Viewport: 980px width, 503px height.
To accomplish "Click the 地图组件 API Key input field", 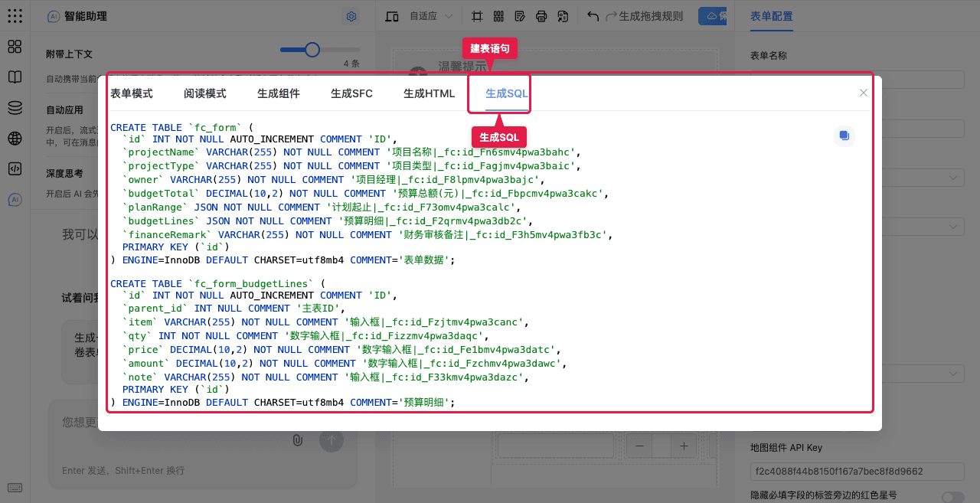I will point(857,472).
